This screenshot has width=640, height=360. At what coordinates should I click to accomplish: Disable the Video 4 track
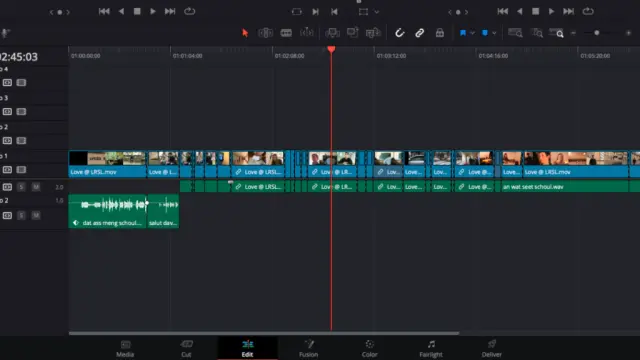click(x=21, y=82)
